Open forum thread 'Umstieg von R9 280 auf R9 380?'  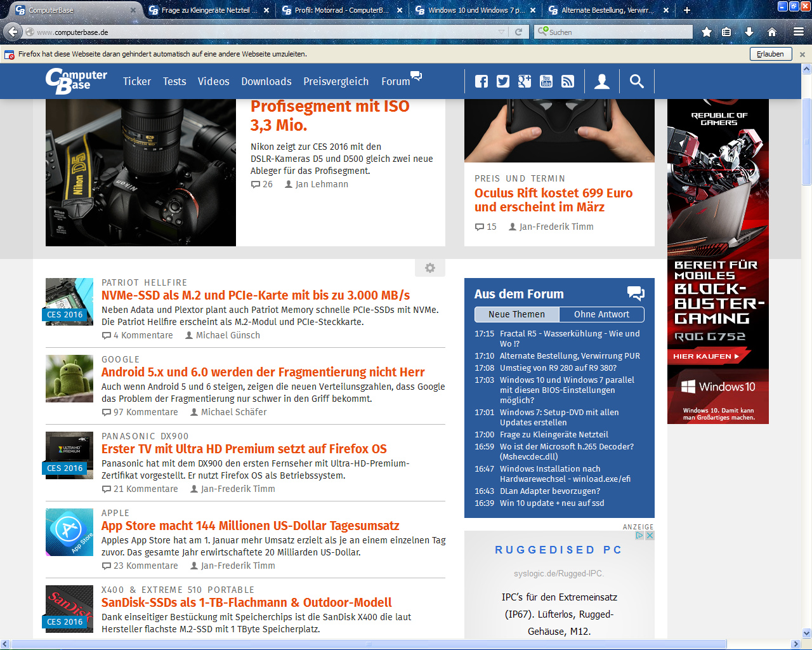coord(558,368)
